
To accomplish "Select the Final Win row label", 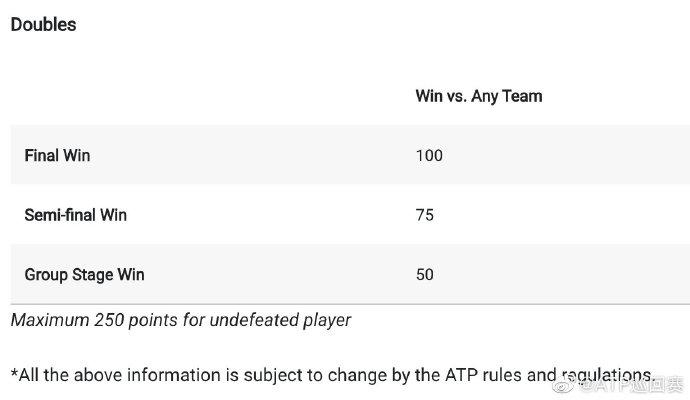I will pyautogui.click(x=57, y=155).
